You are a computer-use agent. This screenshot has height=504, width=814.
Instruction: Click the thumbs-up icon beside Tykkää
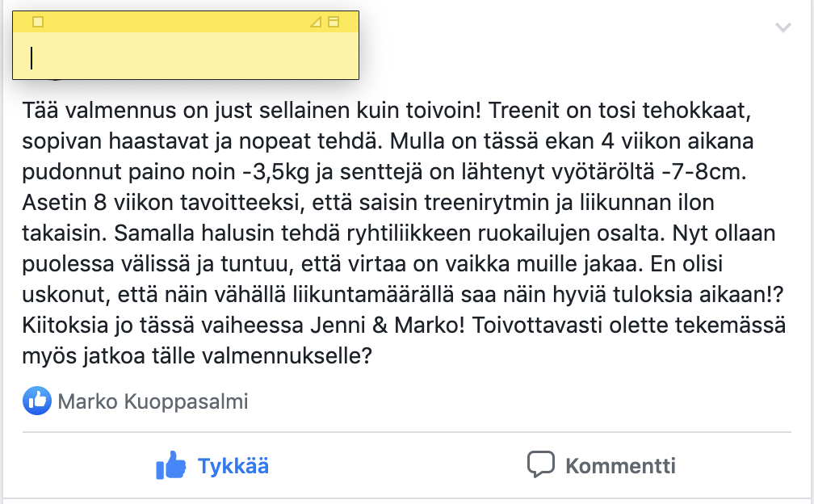(x=171, y=465)
